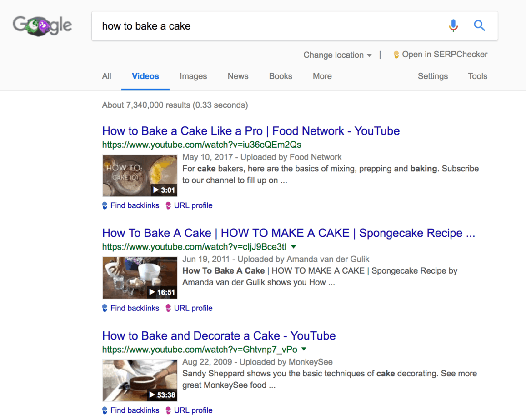The image size is (526, 420).
Task: Click the Find backlinks icon under first result
Action: coord(105,205)
